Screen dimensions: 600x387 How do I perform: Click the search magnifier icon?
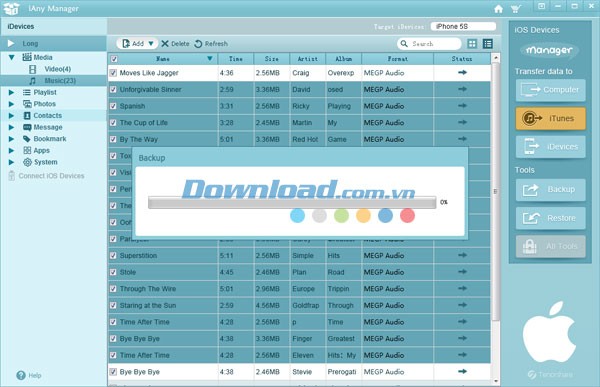(x=404, y=44)
